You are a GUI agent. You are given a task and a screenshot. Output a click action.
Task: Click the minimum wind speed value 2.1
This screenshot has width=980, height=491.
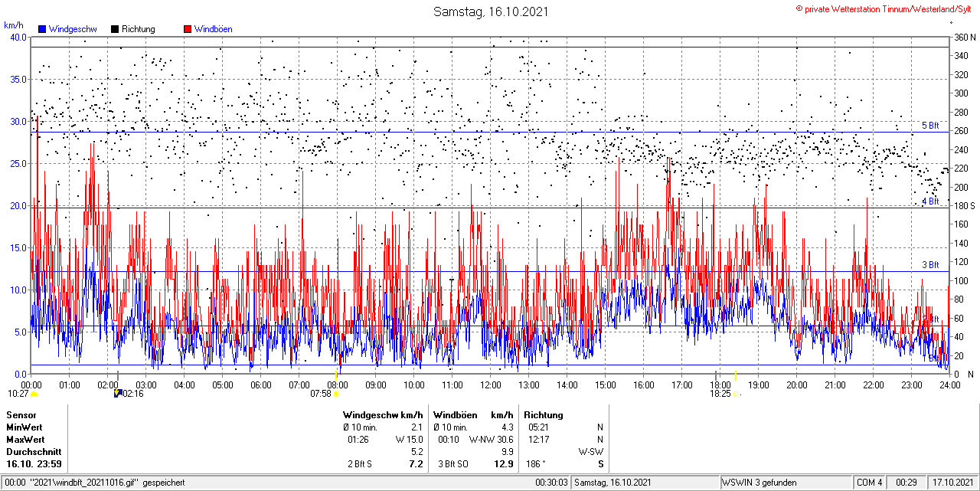click(x=416, y=427)
